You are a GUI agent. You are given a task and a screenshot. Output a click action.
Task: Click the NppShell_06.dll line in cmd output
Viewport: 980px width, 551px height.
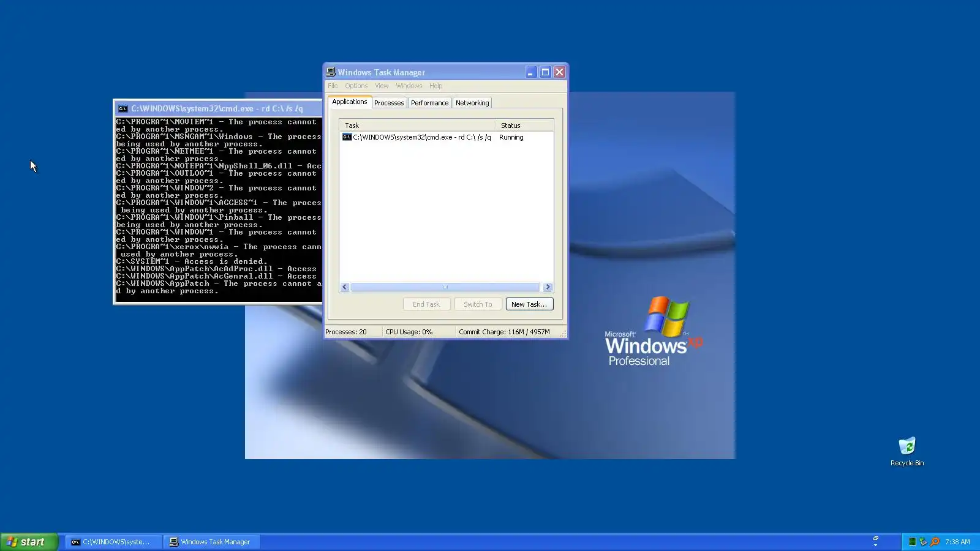click(219, 166)
